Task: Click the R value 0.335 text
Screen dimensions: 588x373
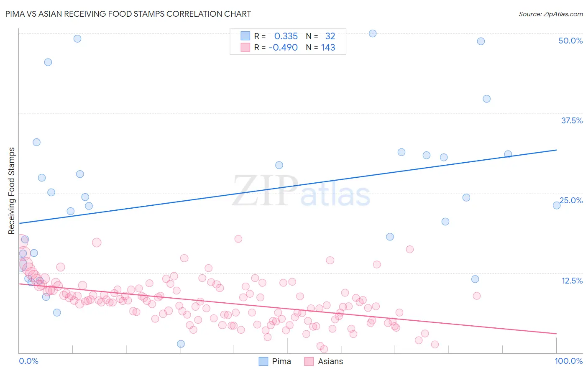Action: (286, 36)
